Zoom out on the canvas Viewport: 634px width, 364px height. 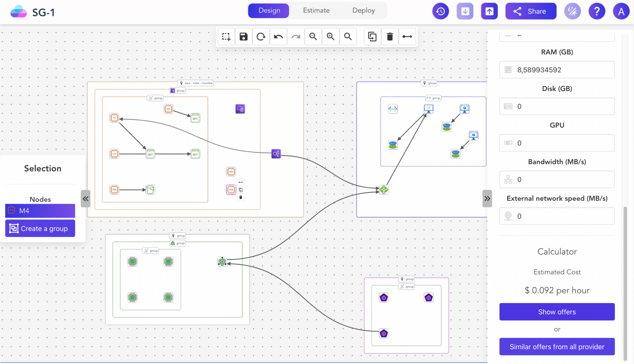click(313, 37)
